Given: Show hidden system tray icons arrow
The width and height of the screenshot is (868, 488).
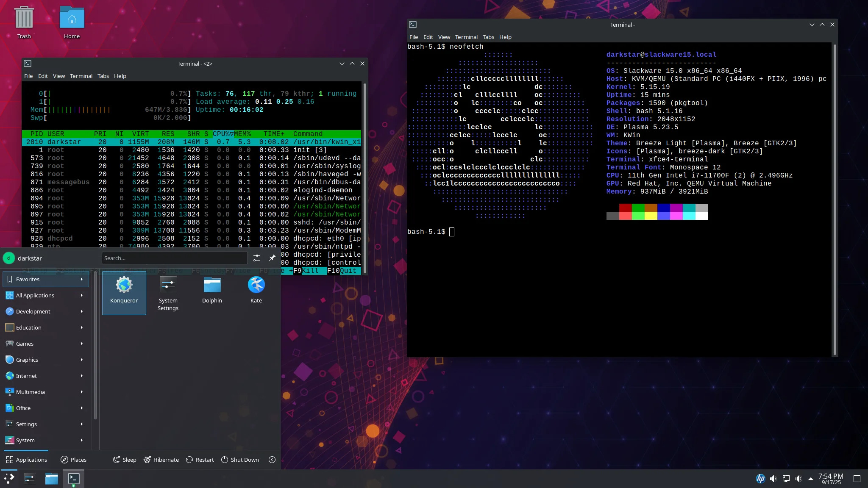Looking at the screenshot, I should [x=810, y=478].
